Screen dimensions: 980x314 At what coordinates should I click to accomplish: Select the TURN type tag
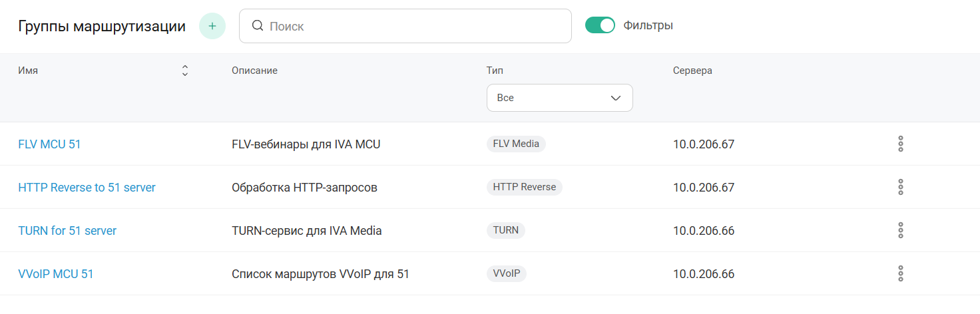506,230
